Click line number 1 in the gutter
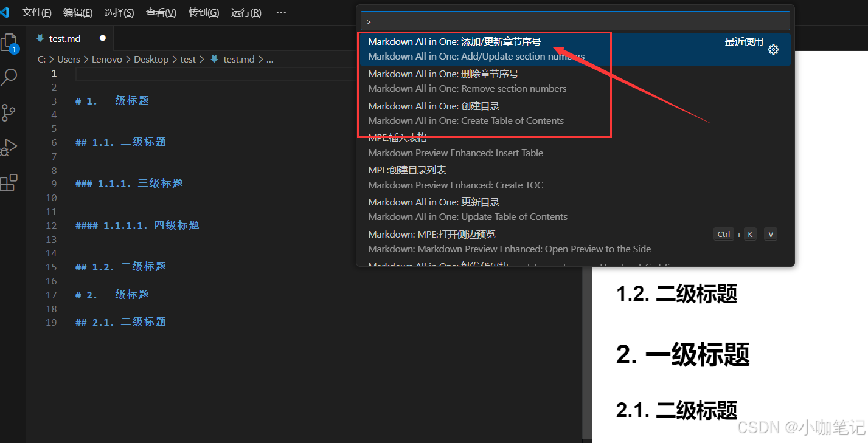Screen dimensions: 868x443 coord(54,74)
